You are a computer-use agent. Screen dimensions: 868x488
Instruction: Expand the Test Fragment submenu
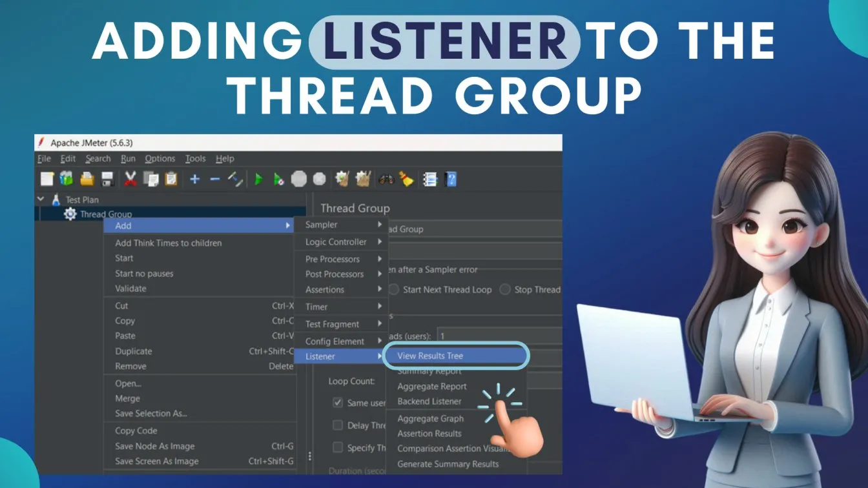tap(341, 324)
